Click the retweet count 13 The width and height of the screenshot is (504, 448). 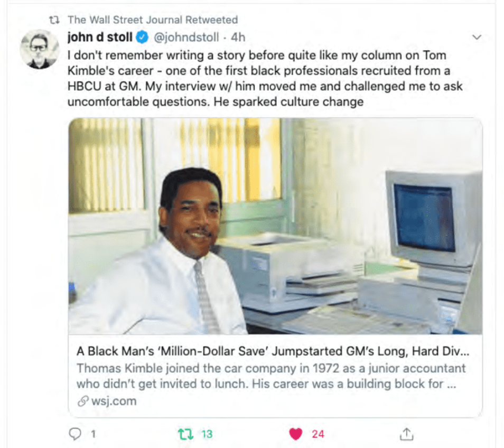point(207,434)
